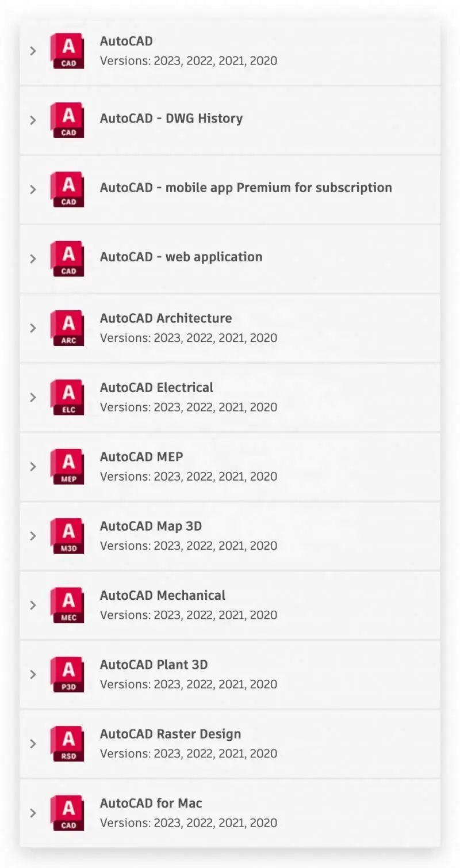Click the AutoCAD DWG History icon
This screenshot has width=460, height=868.
(x=67, y=120)
